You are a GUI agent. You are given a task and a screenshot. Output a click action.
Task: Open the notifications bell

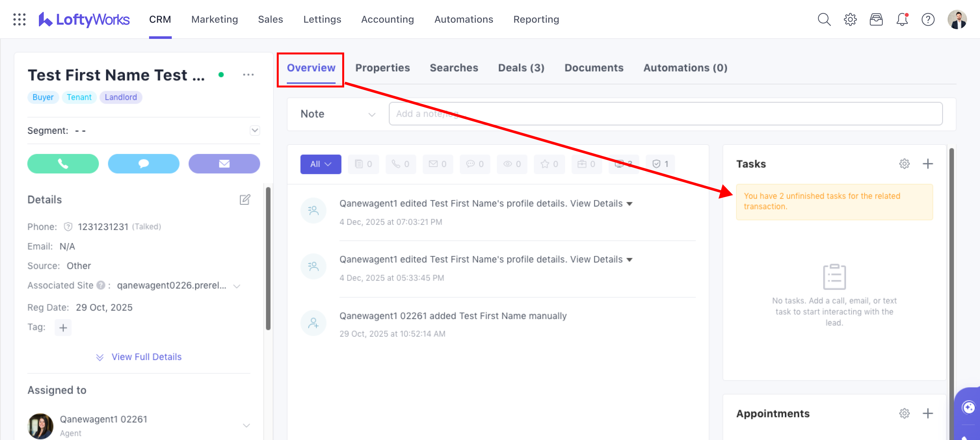tap(902, 19)
